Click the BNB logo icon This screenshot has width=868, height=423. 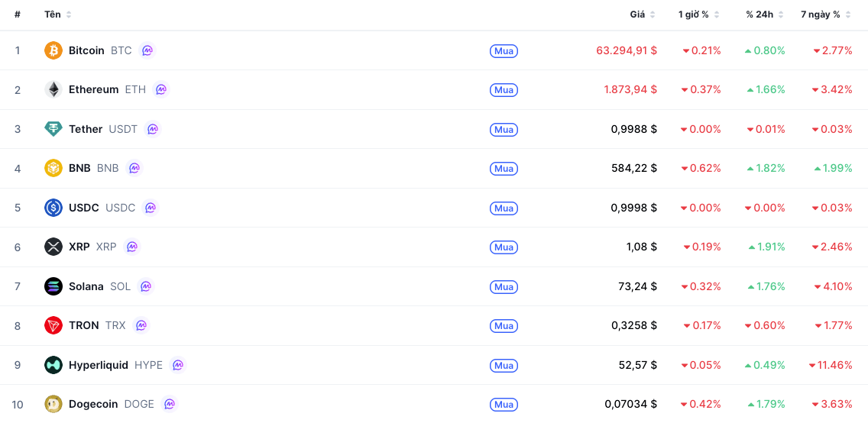pyautogui.click(x=53, y=168)
